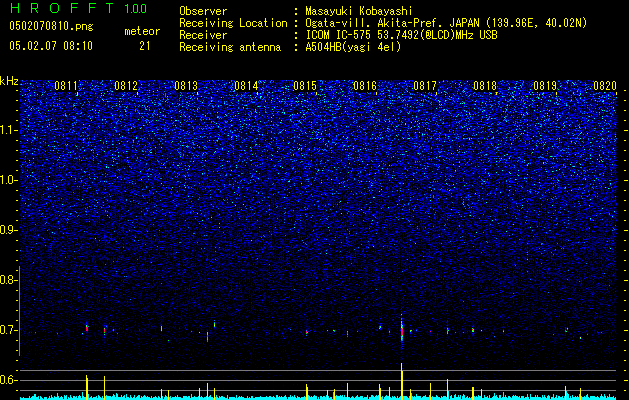
Task: Click the version number 1.0.0
Action: (136, 9)
